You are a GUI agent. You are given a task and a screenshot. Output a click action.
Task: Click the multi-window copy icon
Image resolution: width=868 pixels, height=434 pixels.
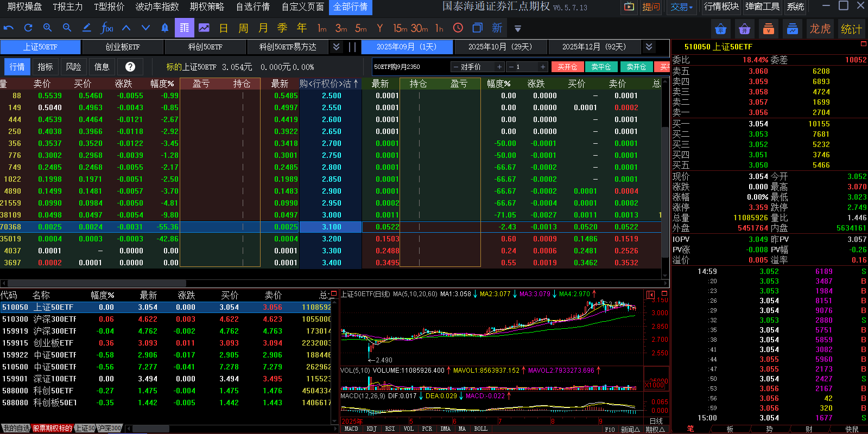click(x=478, y=28)
